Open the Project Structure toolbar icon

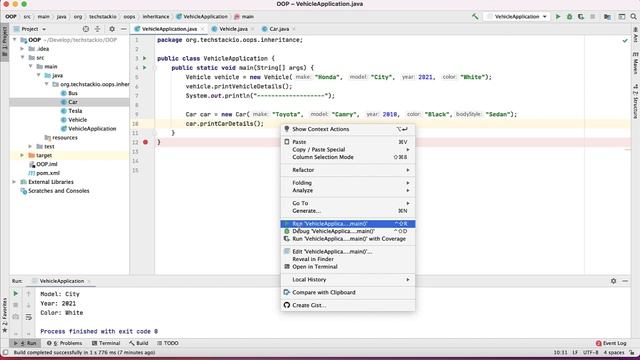pos(607,17)
